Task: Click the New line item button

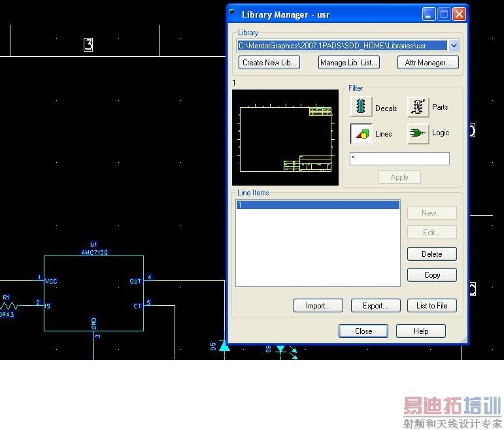Action: click(x=431, y=213)
